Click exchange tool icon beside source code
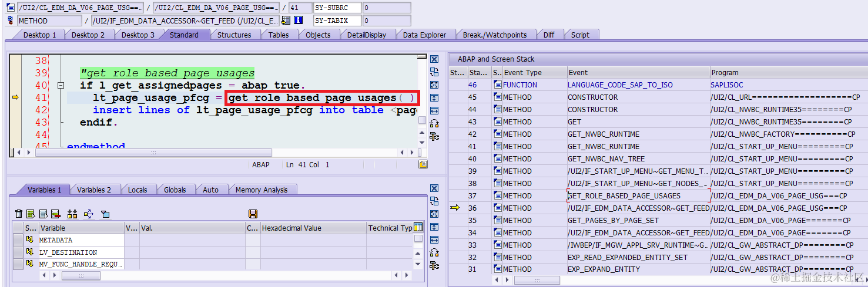Screen dimensions: 868x287 pos(434,72)
